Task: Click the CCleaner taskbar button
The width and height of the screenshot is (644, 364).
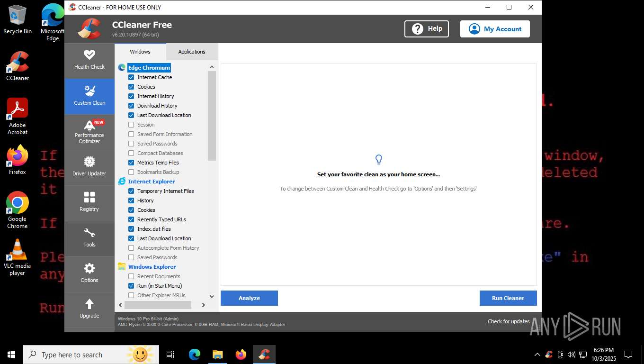Action: tap(264, 355)
